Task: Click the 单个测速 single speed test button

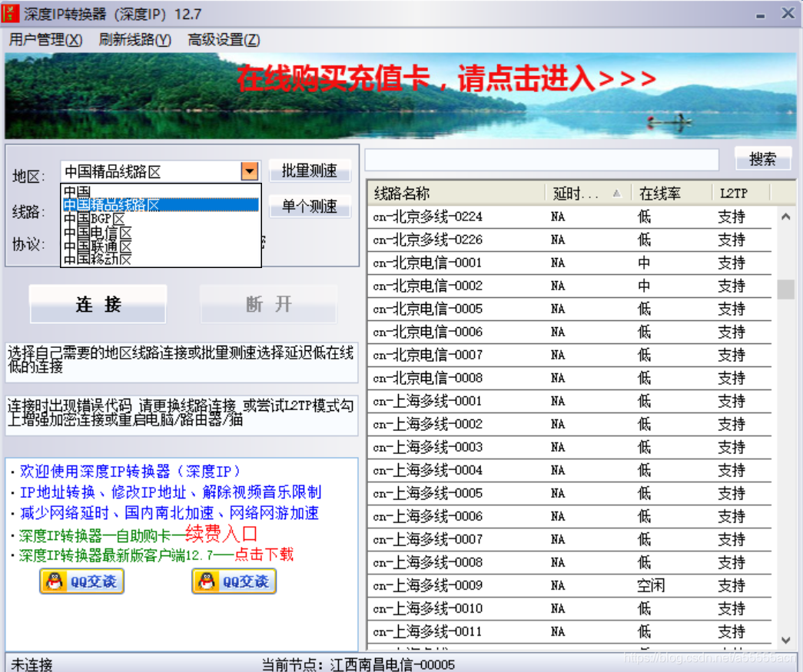Action: pyautogui.click(x=310, y=207)
